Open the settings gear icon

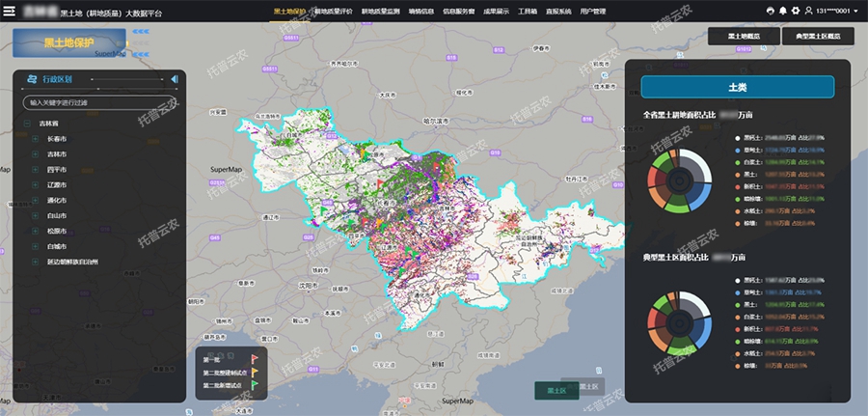(x=796, y=11)
